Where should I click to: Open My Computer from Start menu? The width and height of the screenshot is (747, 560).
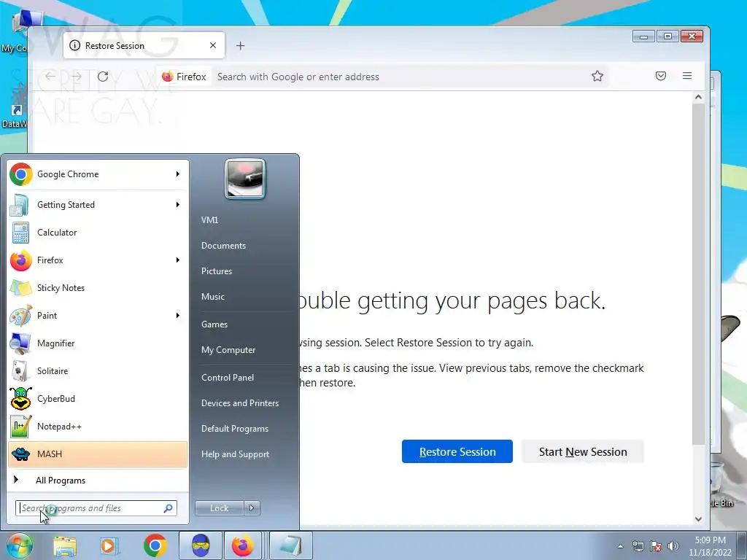pyautogui.click(x=228, y=350)
